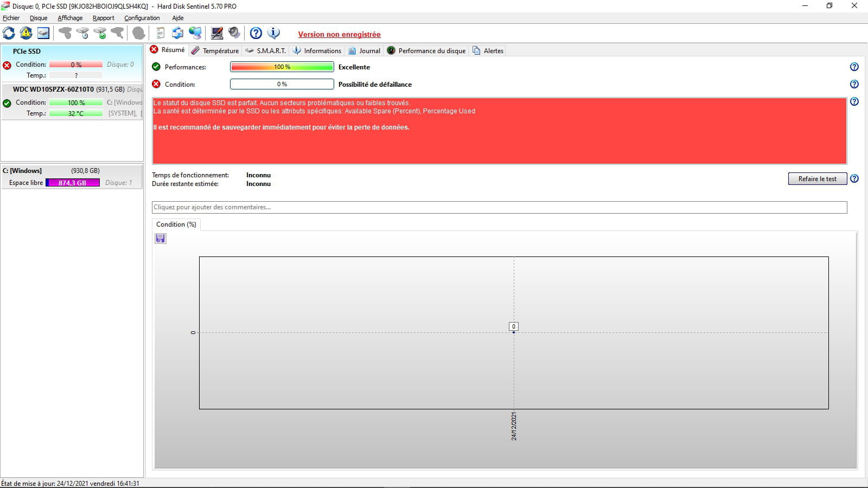Viewport: 868px width, 488px height.
Task: Open the Affichage menu
Action: click(70, 18)
